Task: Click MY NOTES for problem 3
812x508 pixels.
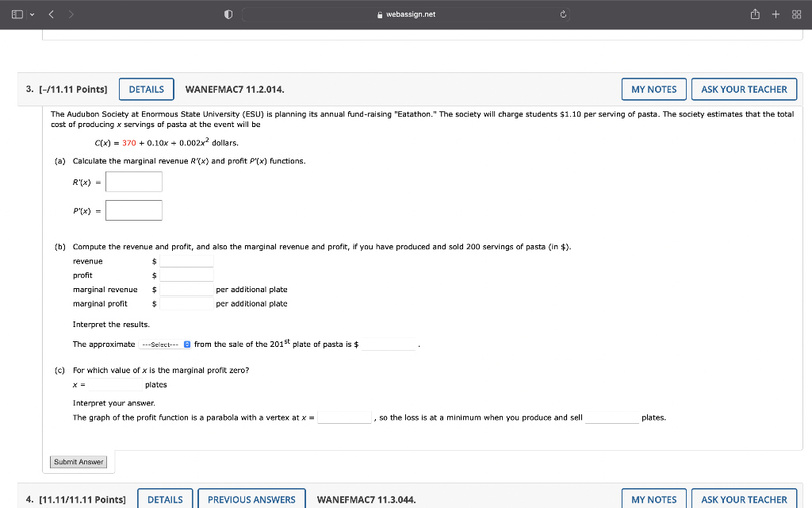Action: (653, 89)
